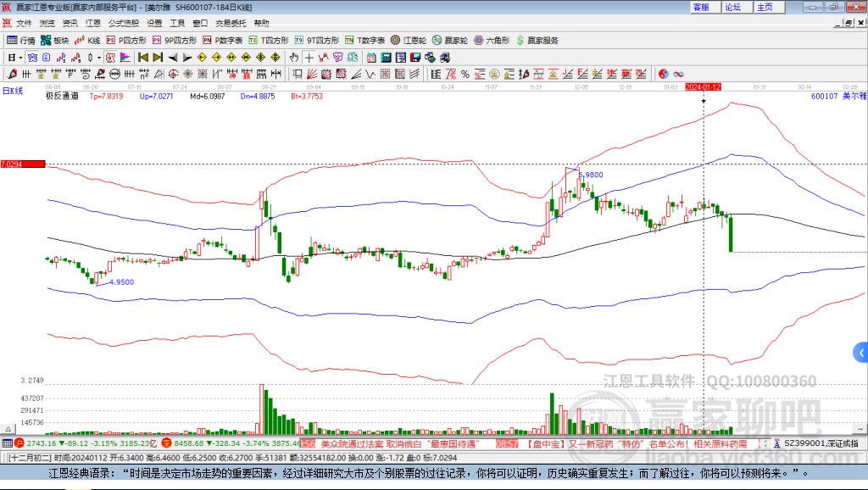The width and height of the screenshot is (868, 490).
Task: Click the percent (%) retracement tool
Action: click(x=465, y=75)
